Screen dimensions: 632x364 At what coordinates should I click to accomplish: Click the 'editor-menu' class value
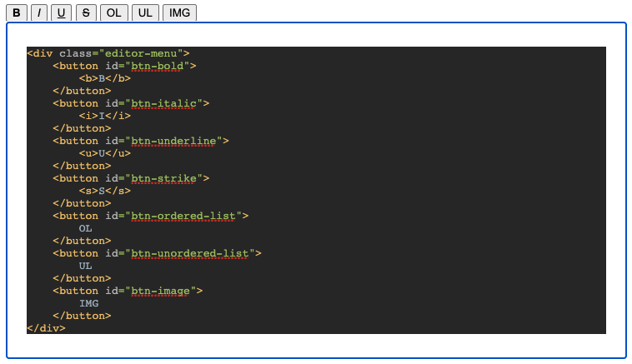tap(141, 53)
